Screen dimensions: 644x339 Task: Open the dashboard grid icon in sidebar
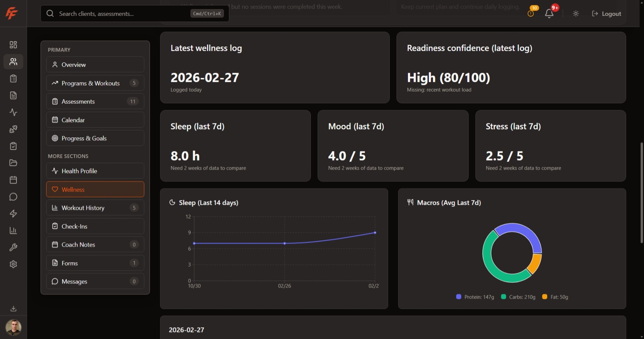pyautogui.click(x=13, y=44)
